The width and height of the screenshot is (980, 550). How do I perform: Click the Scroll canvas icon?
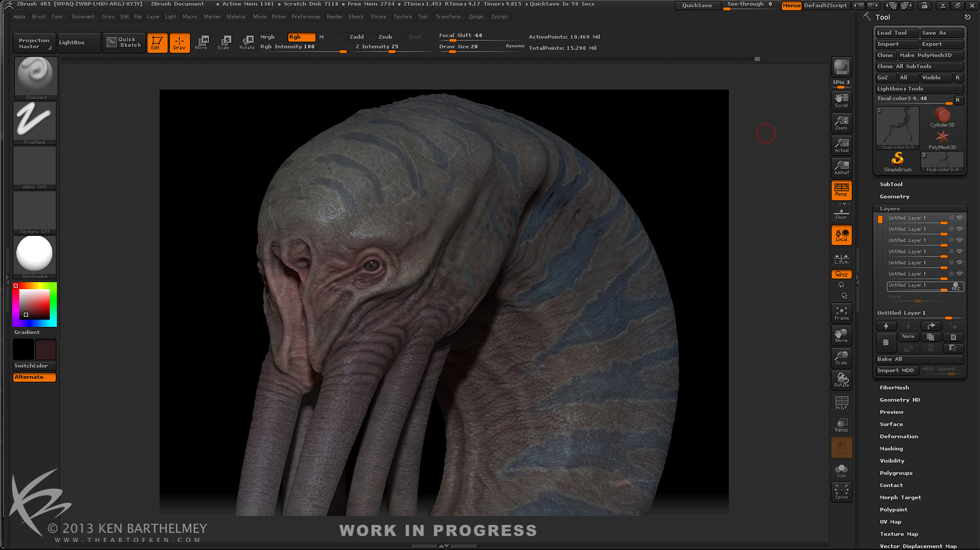(841, 100)
